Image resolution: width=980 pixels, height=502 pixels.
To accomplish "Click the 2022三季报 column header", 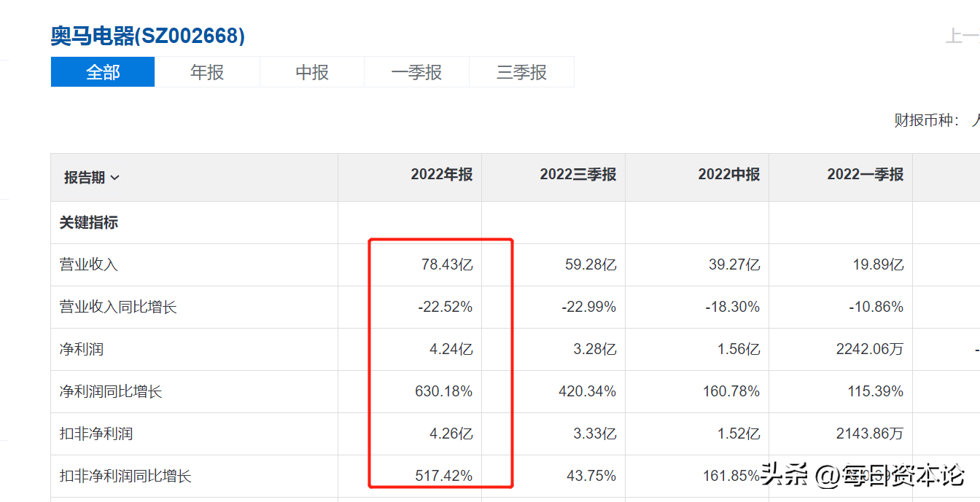I will point(577,175).
